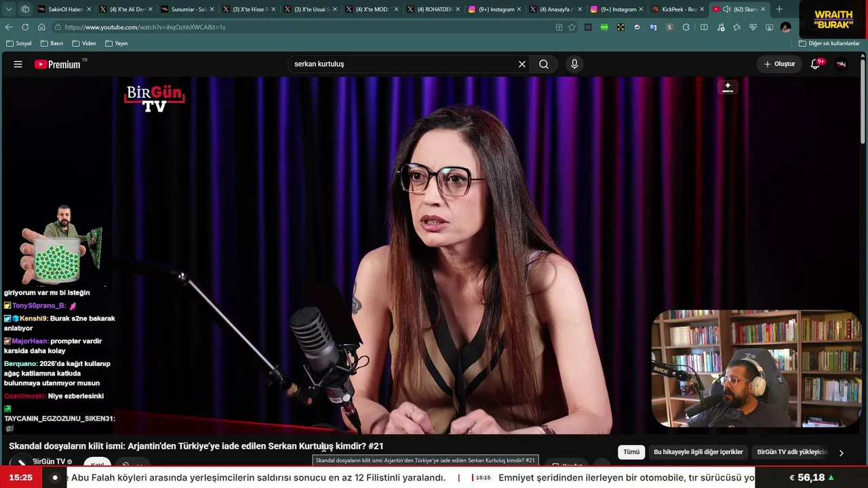868x488 pixels.
Task: Open the Sosyal bookmarks folder
Action: pos(19,43)
